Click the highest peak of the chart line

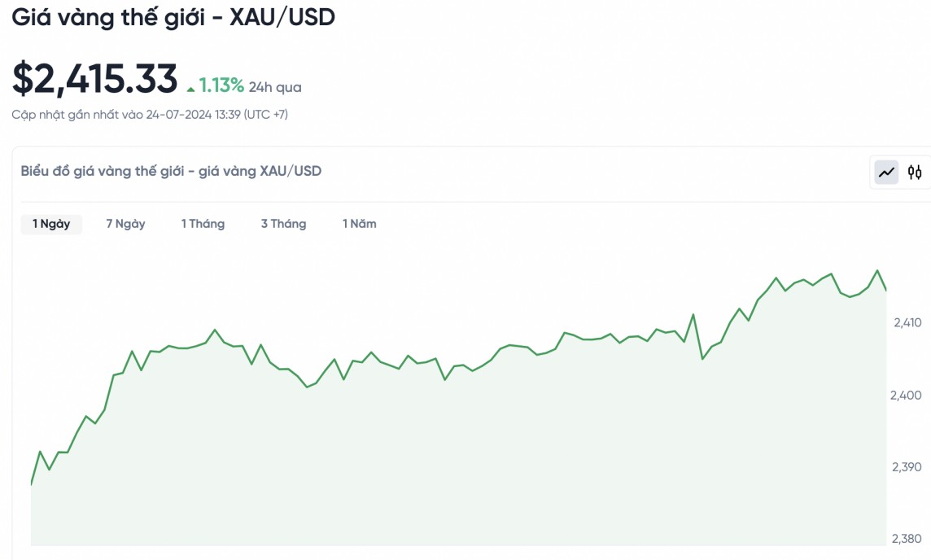pyautogui.click(x=877, y=270)
